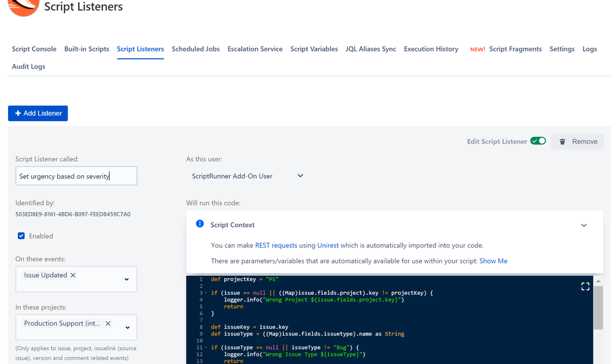
Task: Click the plus icon on Add Listener
Action: (18, 113)
